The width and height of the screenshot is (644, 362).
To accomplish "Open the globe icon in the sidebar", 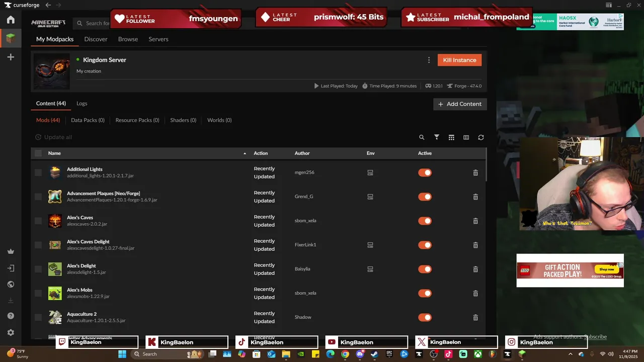I will (x=11, y=284).
